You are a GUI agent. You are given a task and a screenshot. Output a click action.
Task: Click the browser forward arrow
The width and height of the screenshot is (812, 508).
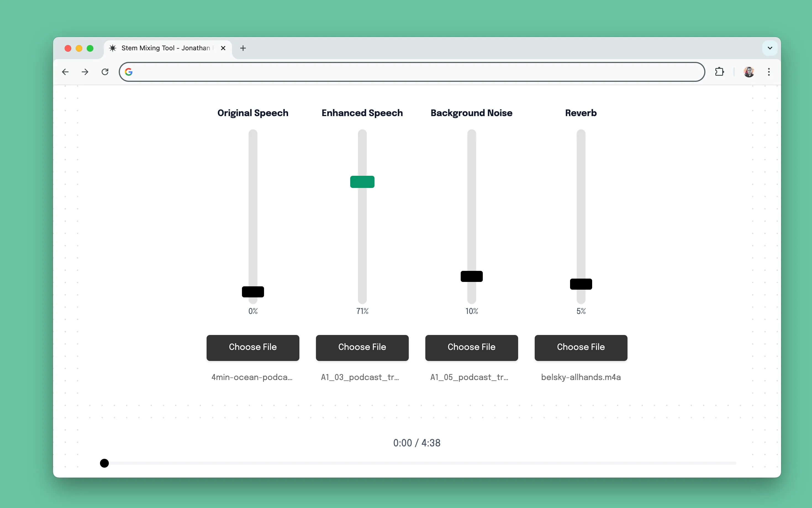point(85,72)
